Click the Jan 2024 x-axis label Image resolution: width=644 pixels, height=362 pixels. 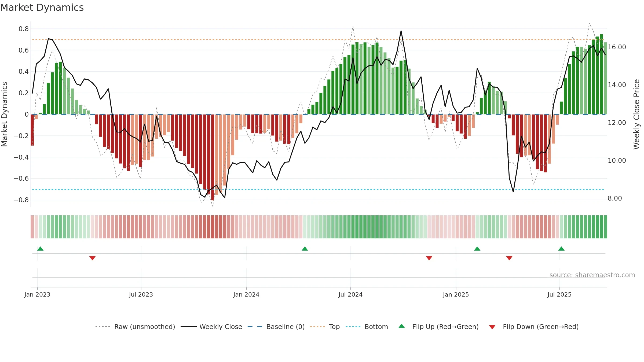(x=246, y=294)
